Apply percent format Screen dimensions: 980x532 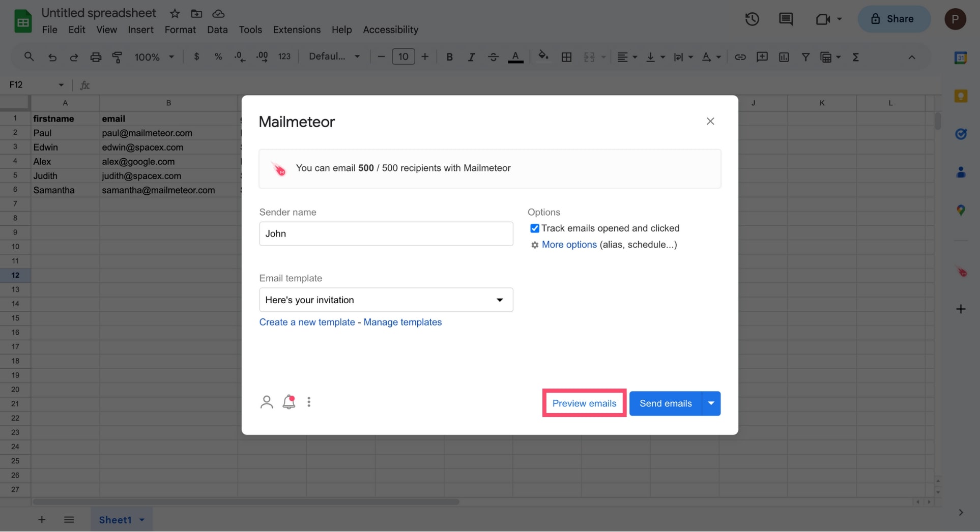click(x=218, y=56)
